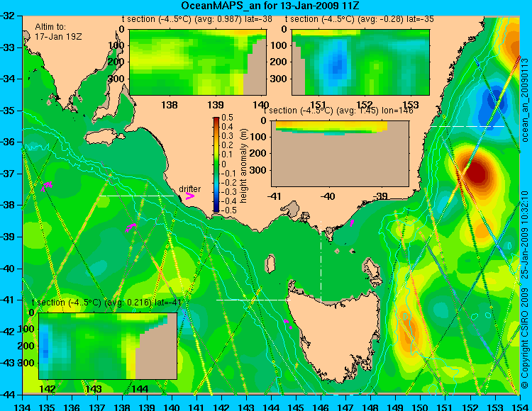Click the "t section (avg: 1.45) lon=146" heading
The image size is (532, 411).
(x=338, y=111)
